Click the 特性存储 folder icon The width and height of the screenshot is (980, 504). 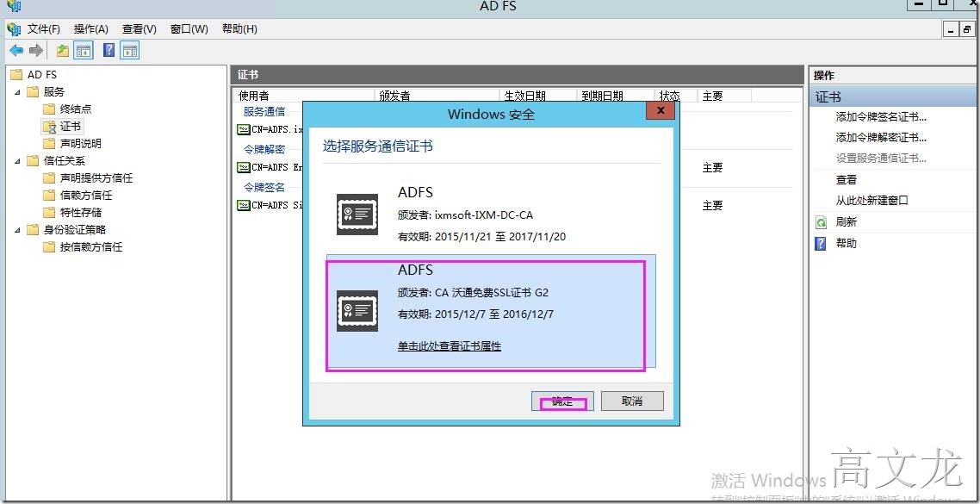click(x=49, y=213)
